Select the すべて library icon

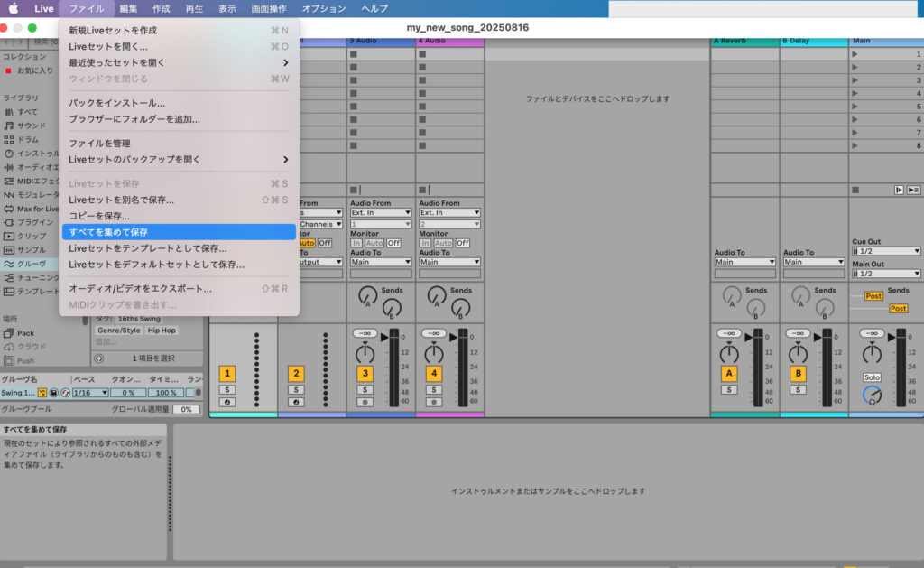coord(8,112)
